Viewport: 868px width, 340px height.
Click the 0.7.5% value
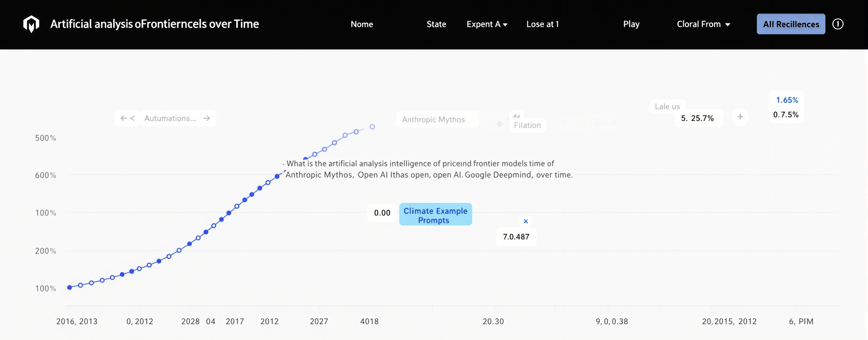click(x=786, y=114)
